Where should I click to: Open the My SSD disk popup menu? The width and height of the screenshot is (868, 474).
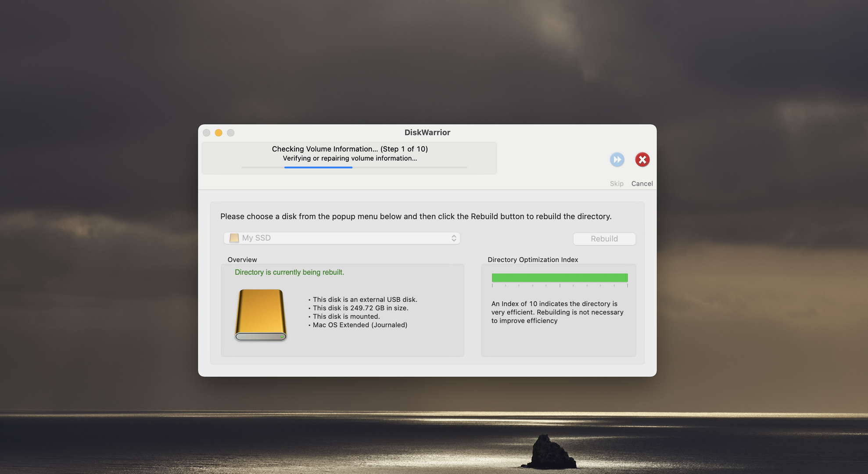(342, 238)
